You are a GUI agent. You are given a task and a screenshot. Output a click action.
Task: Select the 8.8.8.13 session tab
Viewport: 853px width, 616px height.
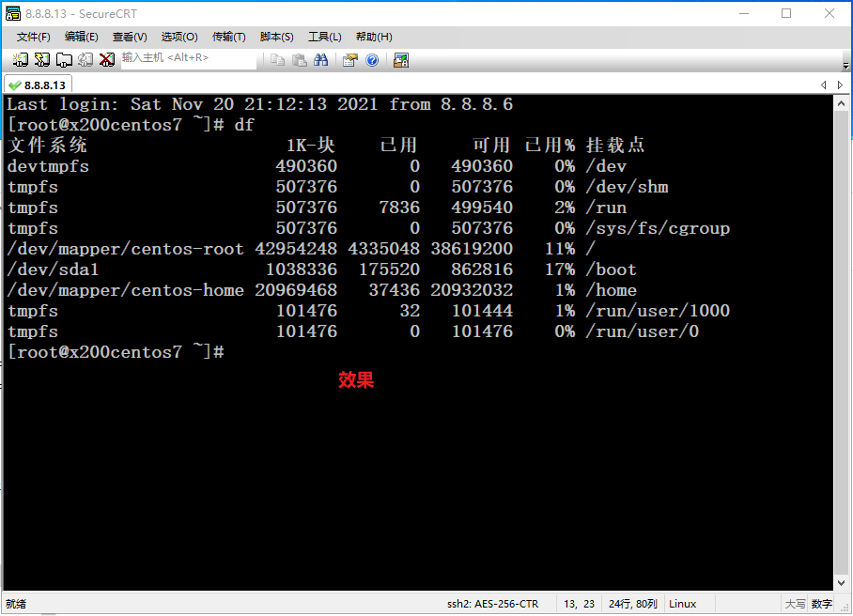coord(39,85)
